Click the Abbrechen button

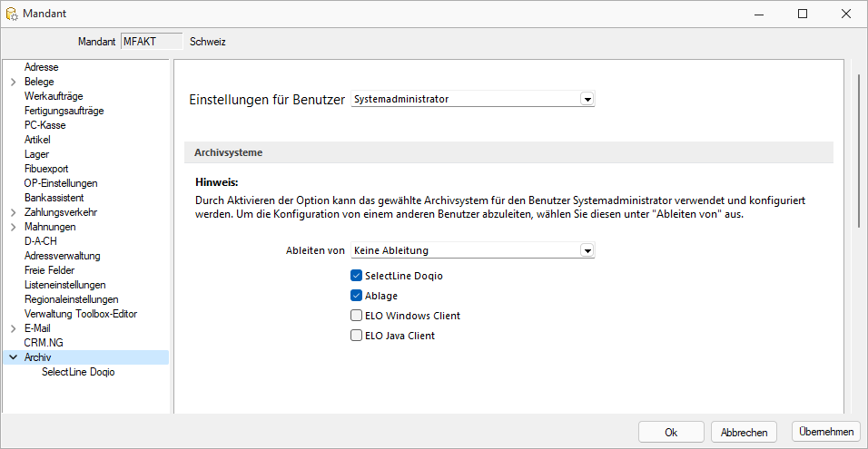[744, 433]
